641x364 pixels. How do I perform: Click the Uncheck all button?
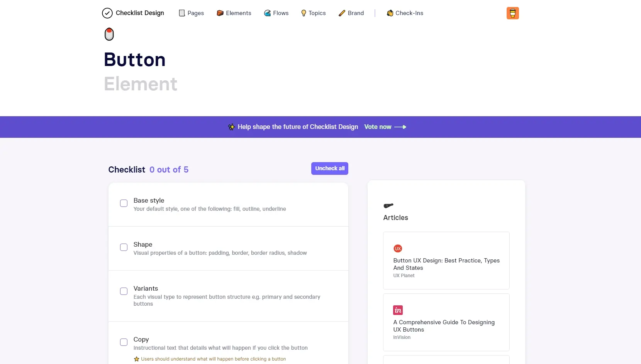pyautogui.click(x=330, y=168)
